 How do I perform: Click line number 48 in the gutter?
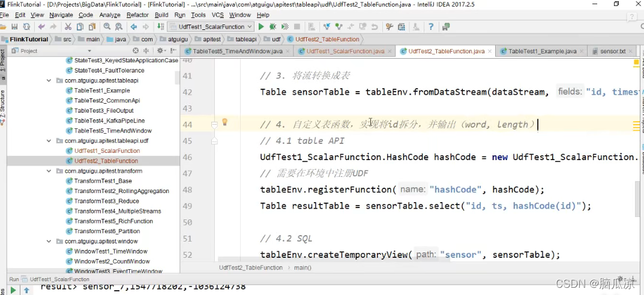point(187,189)
